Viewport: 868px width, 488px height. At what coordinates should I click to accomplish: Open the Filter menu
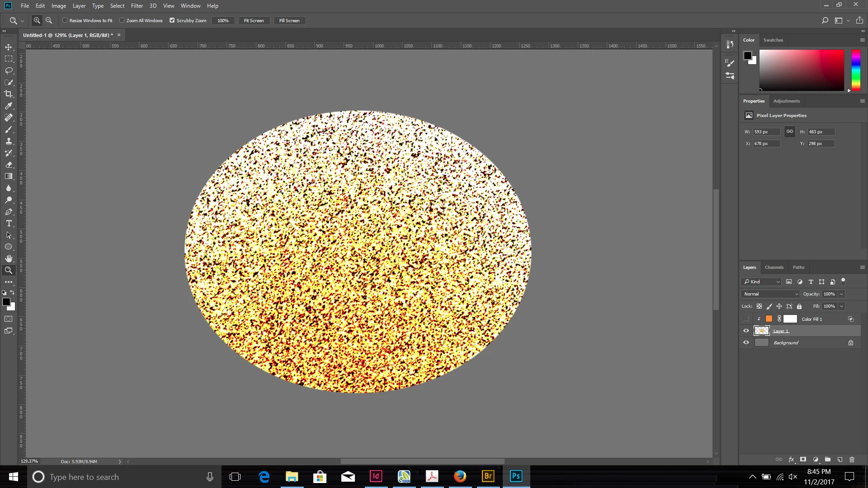click(137, 6)
